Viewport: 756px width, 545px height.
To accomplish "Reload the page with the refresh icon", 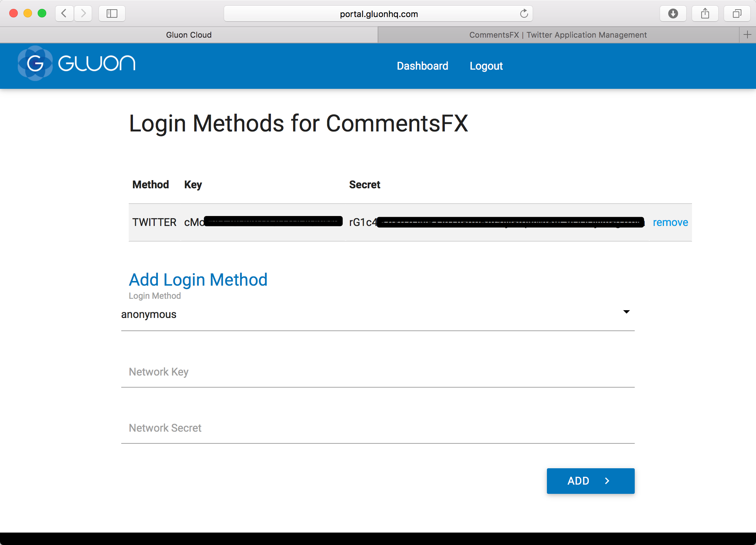I will 524,14.
